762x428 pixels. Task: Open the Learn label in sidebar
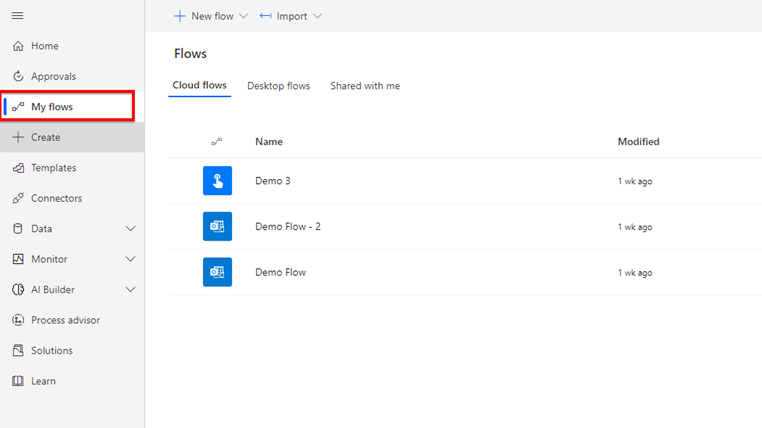[43, 381]
